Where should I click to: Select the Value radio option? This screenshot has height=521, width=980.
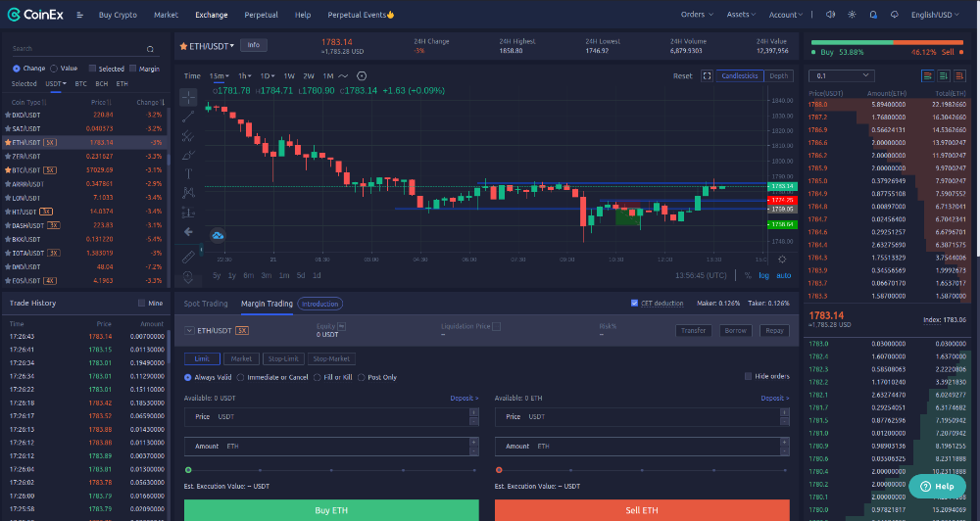(54, 69)
